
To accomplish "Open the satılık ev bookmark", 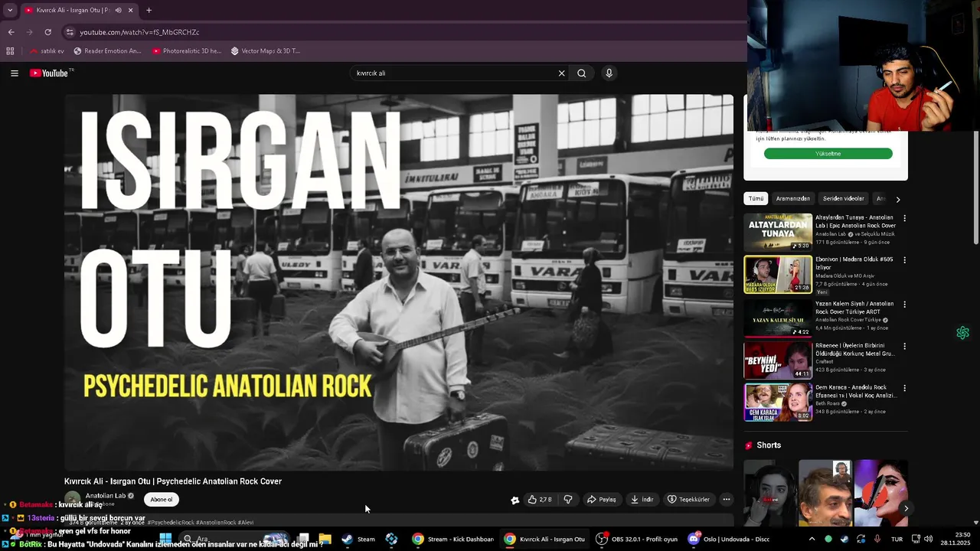I will coord(47,51).
